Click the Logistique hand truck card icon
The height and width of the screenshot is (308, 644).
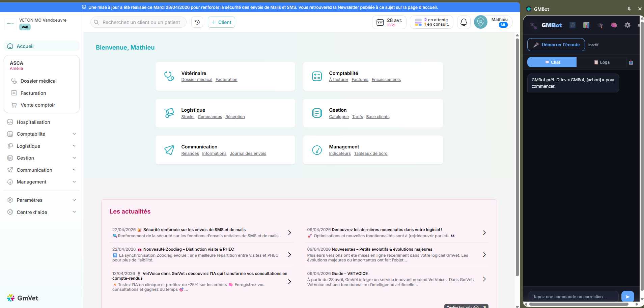pyautogui.click(x=169, y=113)
